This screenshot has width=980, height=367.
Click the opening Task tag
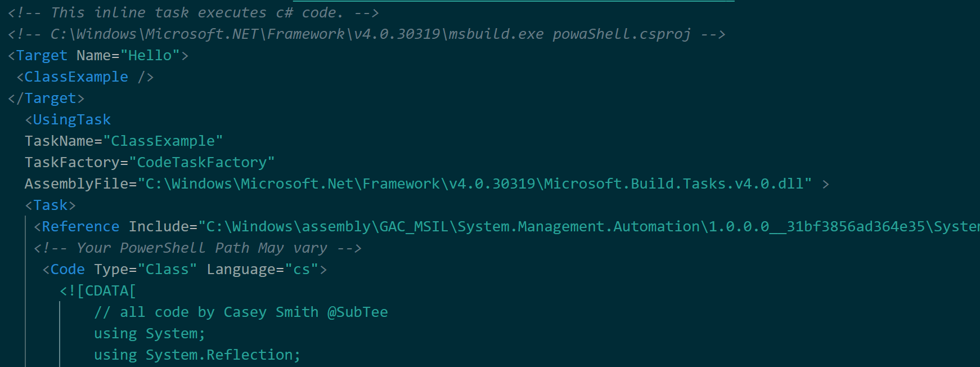[x=50, y=205]
